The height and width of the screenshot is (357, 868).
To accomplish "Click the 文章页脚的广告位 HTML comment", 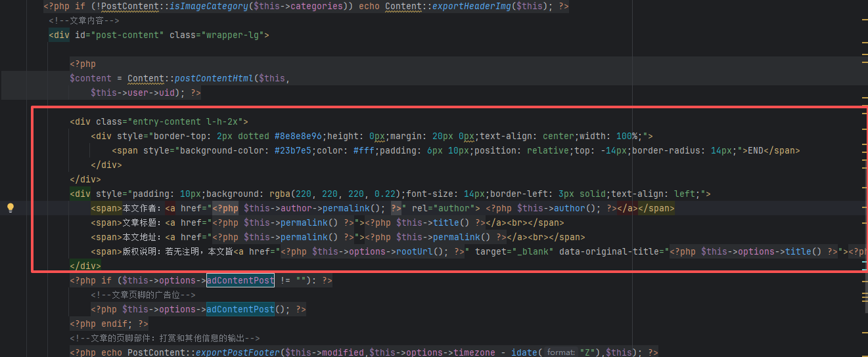I will click(143, 295).
